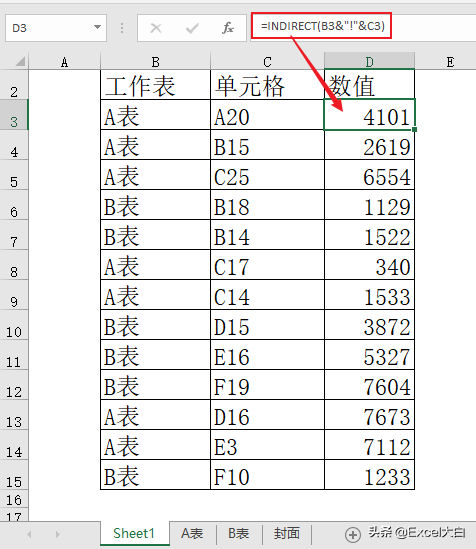This screenshot has width=476, height=549.
Task: Click cell containing B15
Action: tap(267, 145)
